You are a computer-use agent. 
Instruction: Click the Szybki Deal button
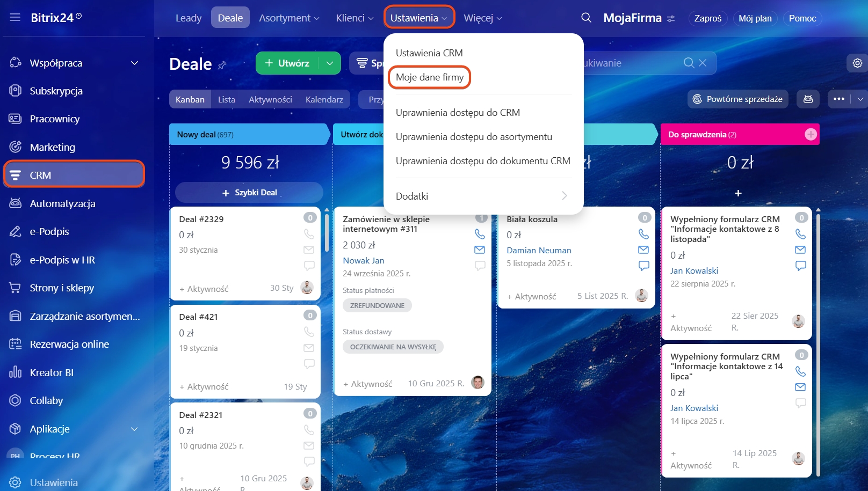tap(249, 193)
